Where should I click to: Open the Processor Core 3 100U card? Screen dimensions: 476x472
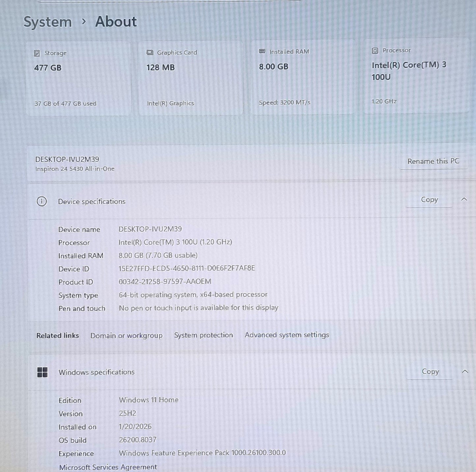[x=416, y=76]
